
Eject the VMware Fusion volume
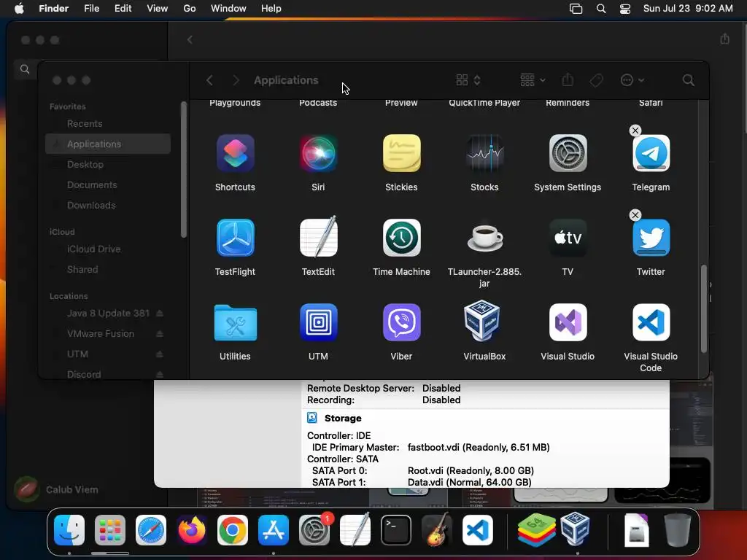pos(160,334)
